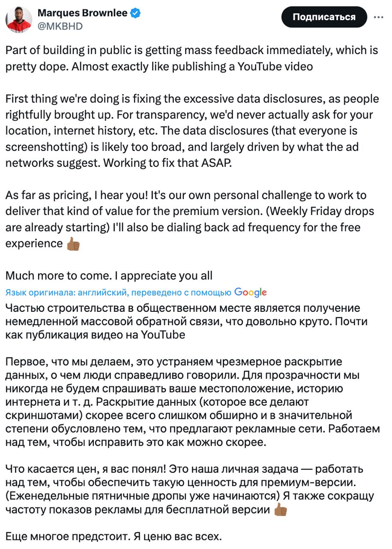This screenshot has width=392, height=549.
Task: Click the first Russian translated paragraph
Action: [x=189, y=321]
